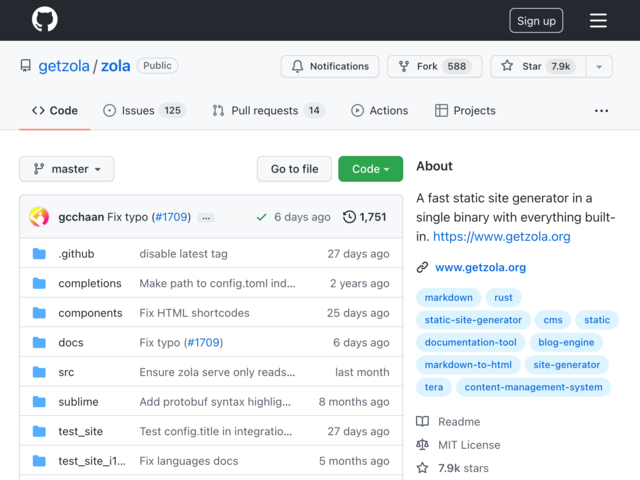Open the components folder
This screenshot has height=480, width=640.
pos(90,313)
